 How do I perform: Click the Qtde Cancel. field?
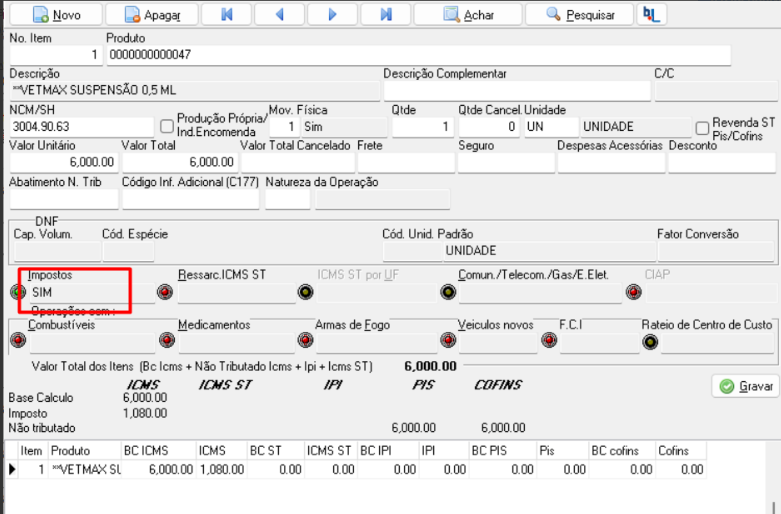(489, 127)
